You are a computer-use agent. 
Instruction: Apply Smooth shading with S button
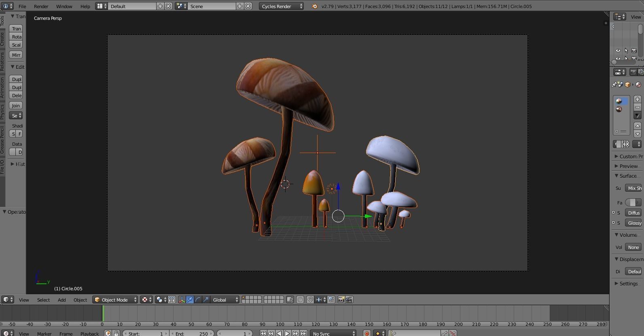13,134
